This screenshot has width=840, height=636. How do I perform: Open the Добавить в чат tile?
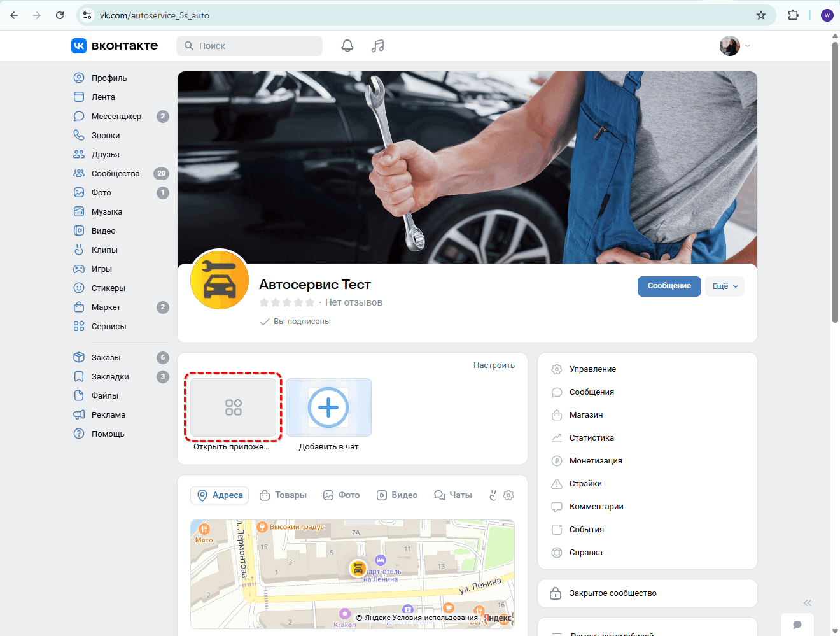pos(328,408)
